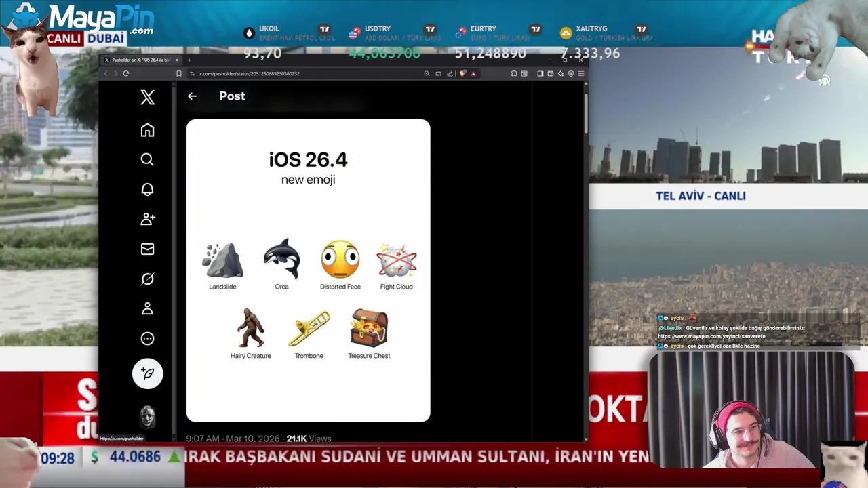Toggle the browser sidebar panel icon

(x=540, y=73)
